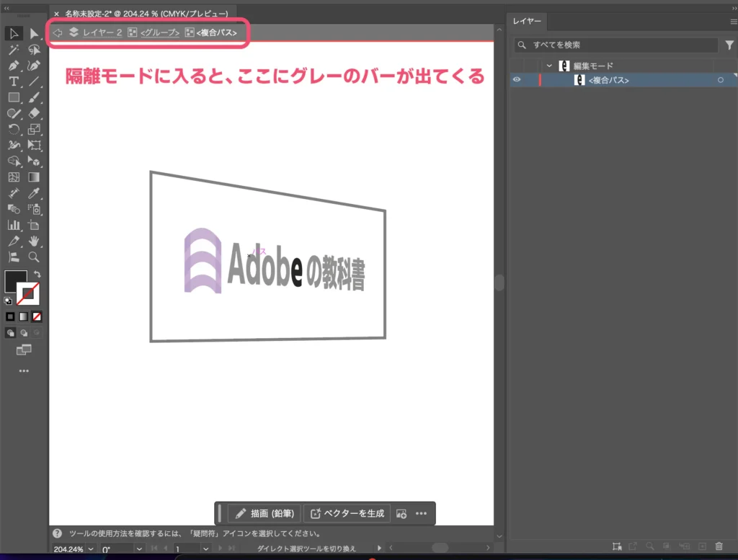
Task: Select the Type tool
Action: coord(14,81)
